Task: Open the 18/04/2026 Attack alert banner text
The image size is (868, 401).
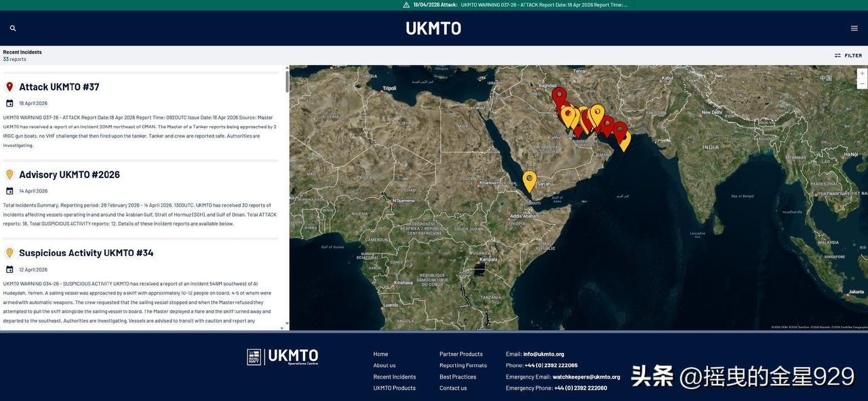Action: (520, 5)
